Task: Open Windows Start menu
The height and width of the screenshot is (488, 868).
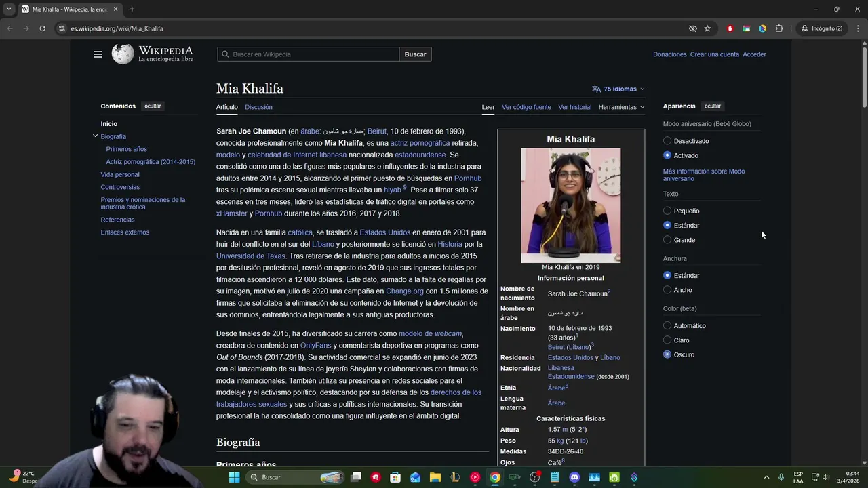Action: (234, 477)
